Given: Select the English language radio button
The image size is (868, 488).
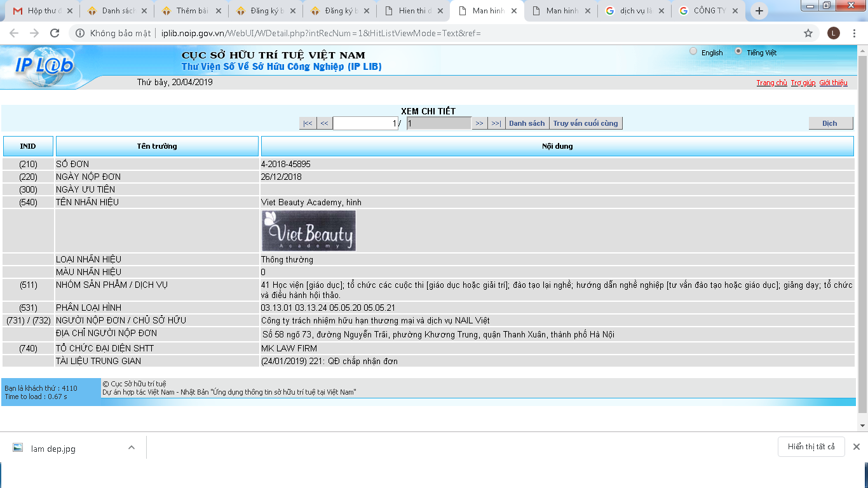Looking at the screenshot, I should tap(693, 51).
